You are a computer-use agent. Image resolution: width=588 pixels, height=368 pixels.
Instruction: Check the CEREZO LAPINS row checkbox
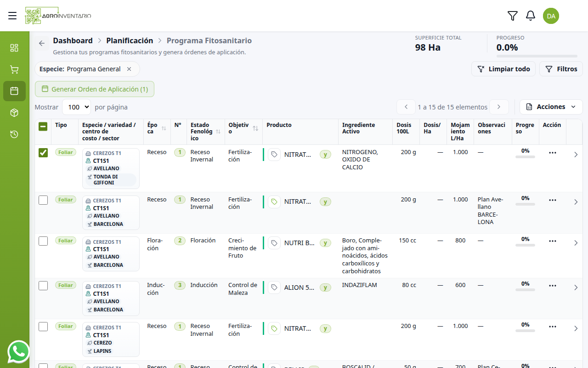[x=43, y=327]
